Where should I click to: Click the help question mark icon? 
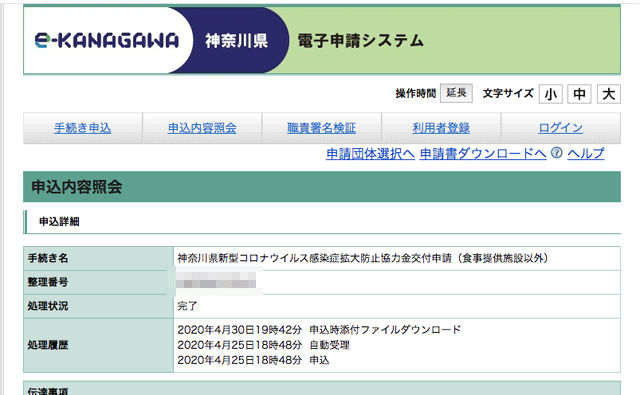pos(556,153)
